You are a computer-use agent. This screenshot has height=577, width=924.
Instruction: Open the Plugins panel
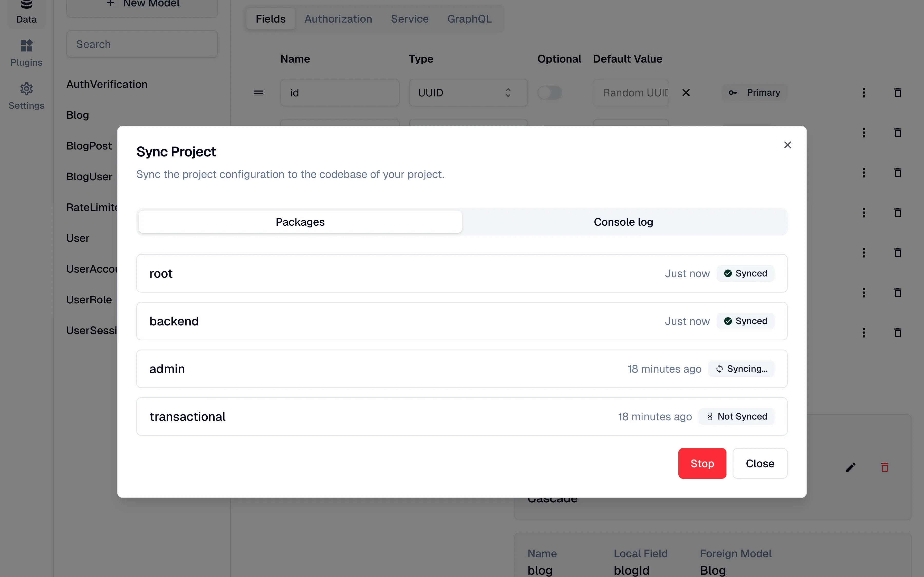pyautogui.click(x=26, y=53)
